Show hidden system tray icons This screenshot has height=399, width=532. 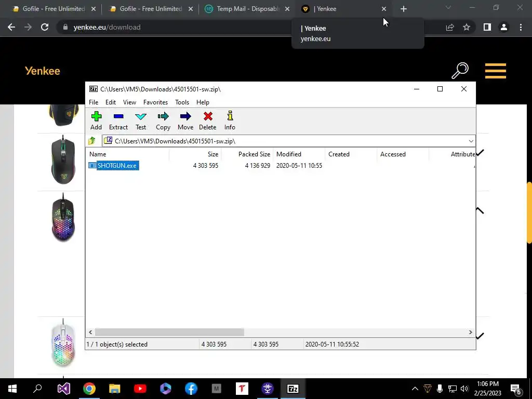click(x=415, y=389)
